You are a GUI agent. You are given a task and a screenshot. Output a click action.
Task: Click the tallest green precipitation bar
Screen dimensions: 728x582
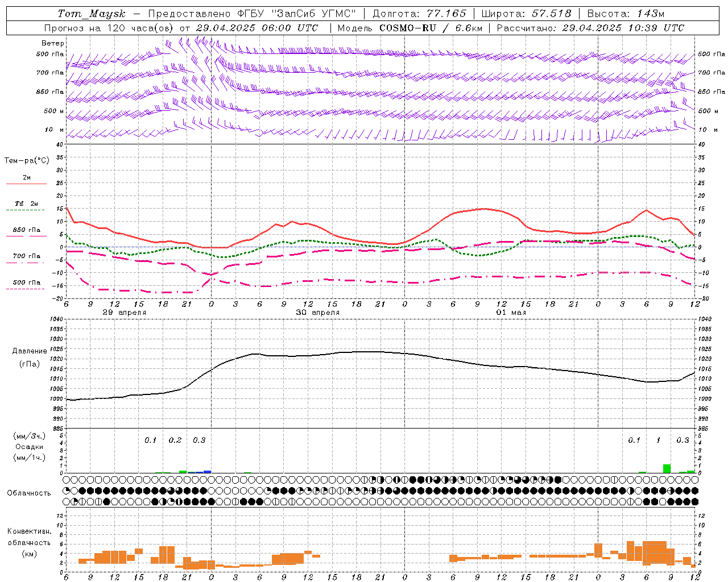click(667, 469)
